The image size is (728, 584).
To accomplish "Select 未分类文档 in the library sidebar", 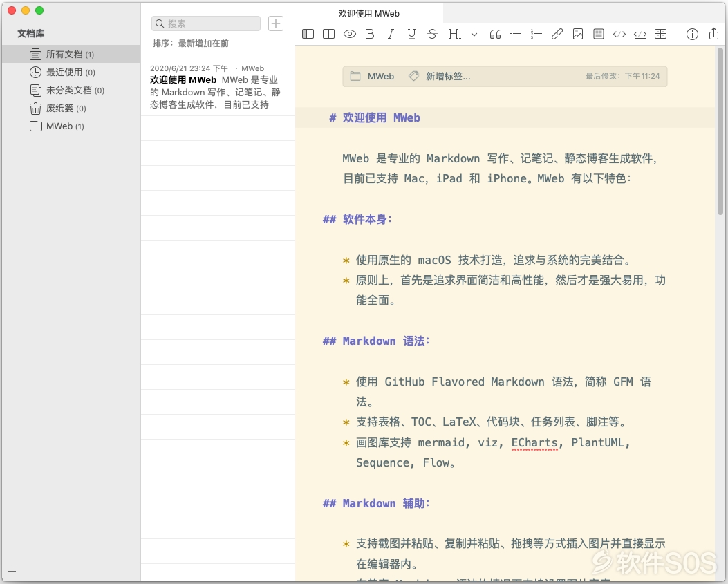I will click(x=71, y=90).
